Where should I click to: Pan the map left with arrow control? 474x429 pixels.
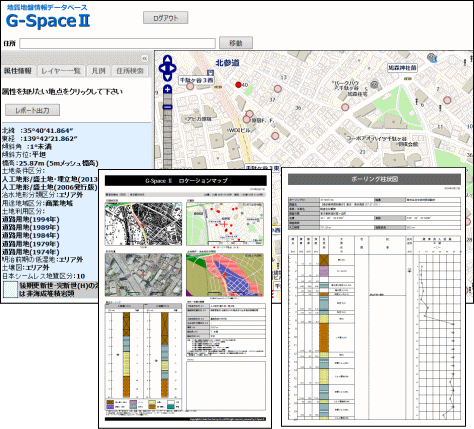coord(162,69)
